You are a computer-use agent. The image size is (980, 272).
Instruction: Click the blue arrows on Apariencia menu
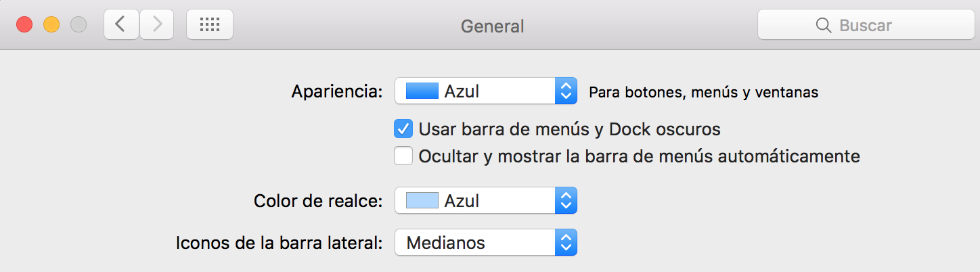click(566, 91)
